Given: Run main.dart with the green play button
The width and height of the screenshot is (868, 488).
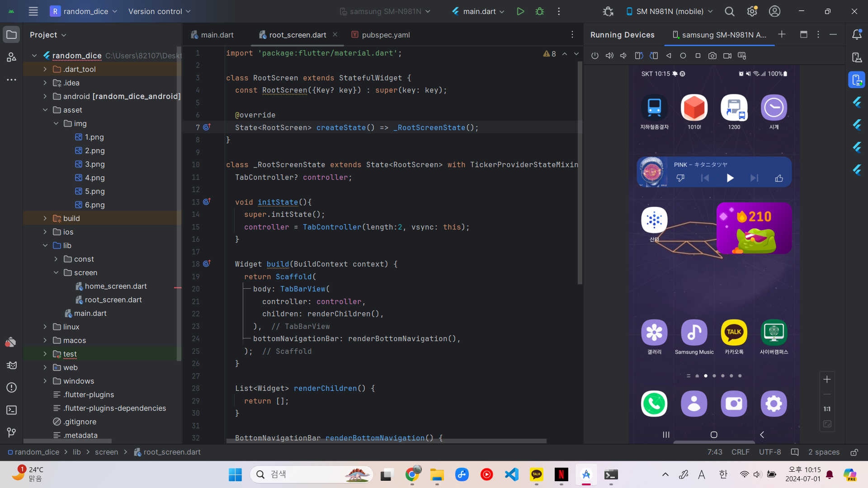Looking at the screenshot, I should click(x=520, y=11).
